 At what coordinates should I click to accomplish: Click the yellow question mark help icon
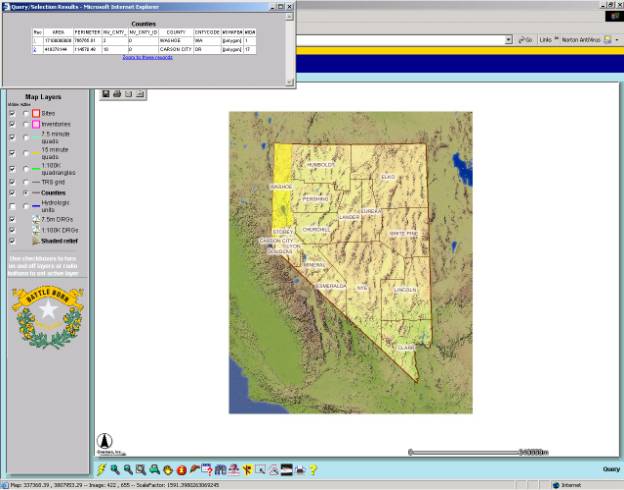pyautogui.click(x=313, y=469)
